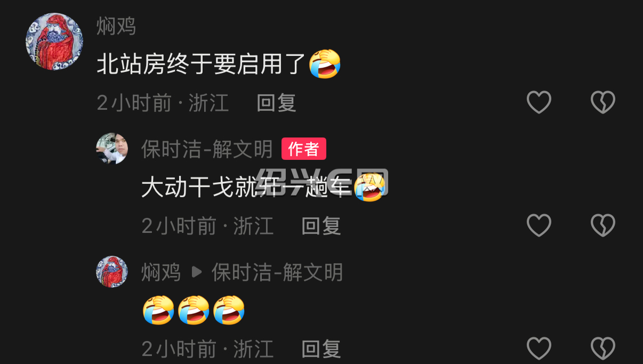Tap 焖鸡's small avatar on the last reply
643x364 pixels.
coord(112,272)
